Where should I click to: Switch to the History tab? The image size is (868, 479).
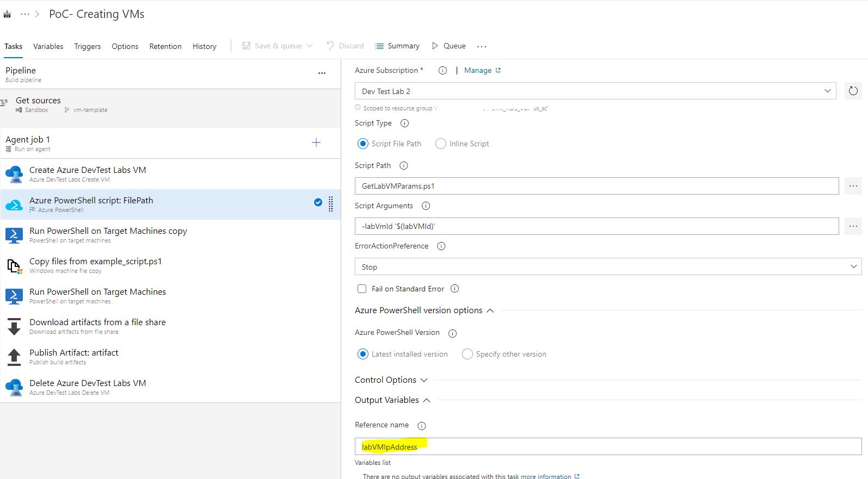205,46
